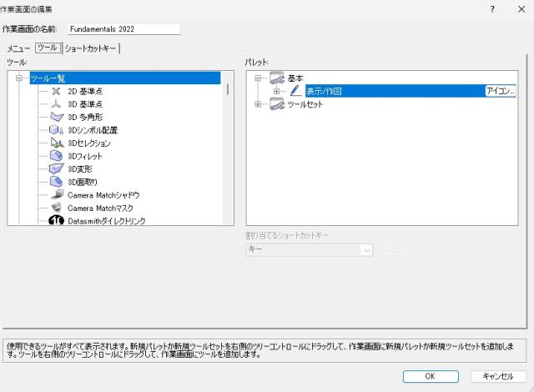Select the 3Dセレクション tool icon

[56, 143]
